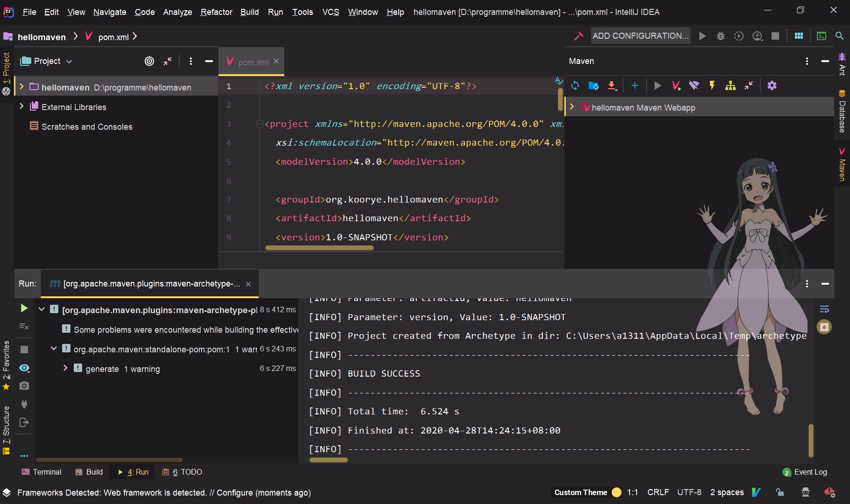Open Project panel options menu
The image size is (850, 504).
click(191, 61)
